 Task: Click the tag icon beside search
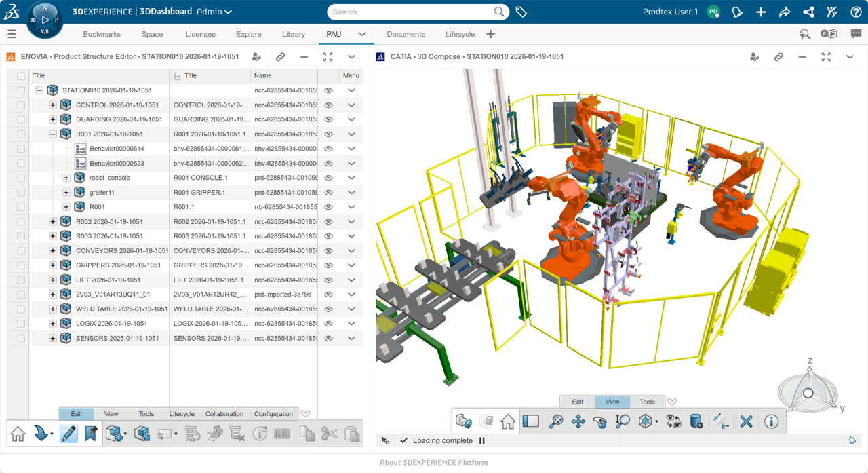coord(521,12)
